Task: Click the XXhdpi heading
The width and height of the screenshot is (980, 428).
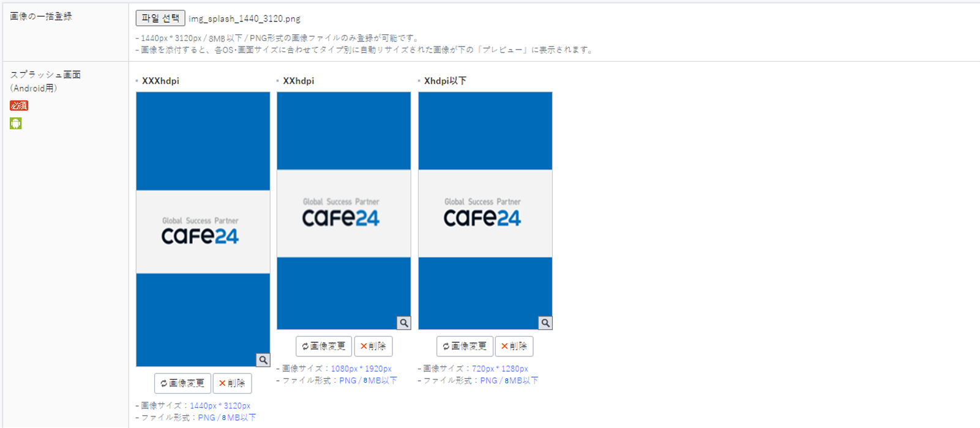Action: (299, 81)
